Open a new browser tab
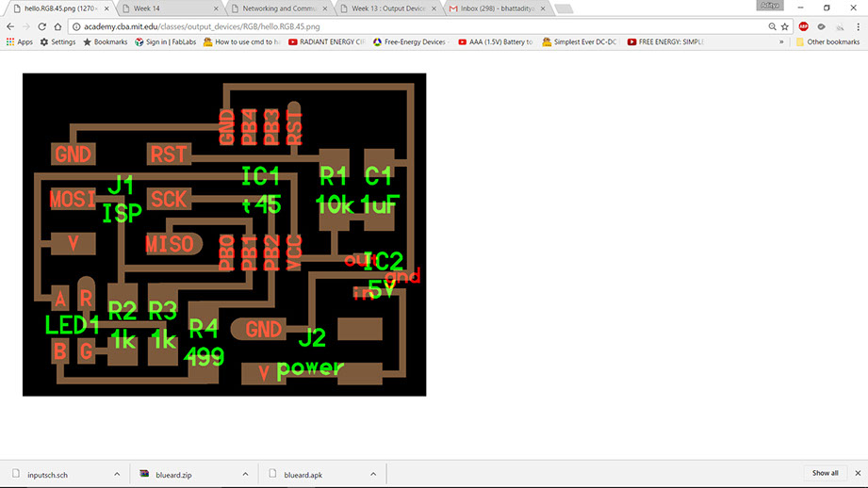 tap(564, 8)
